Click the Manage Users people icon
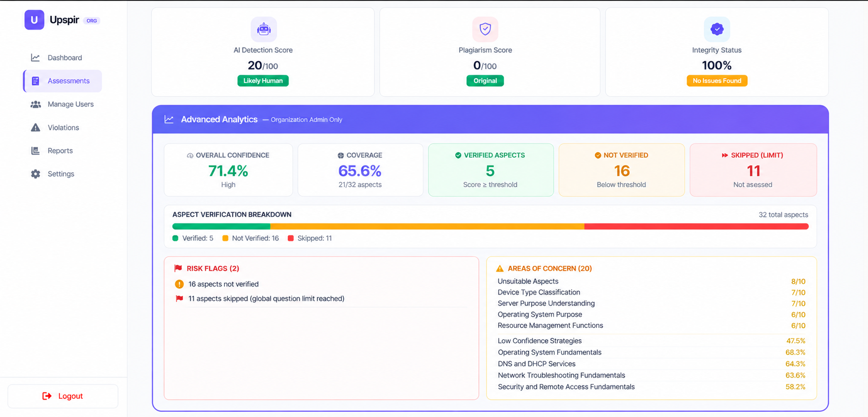Viewport: 868px width, 417px height. click(35, 104)
